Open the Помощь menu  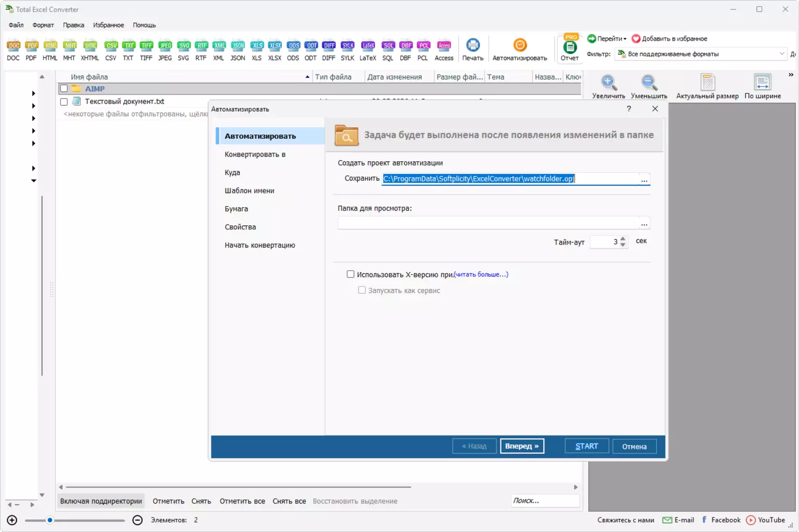coord(144,25)
